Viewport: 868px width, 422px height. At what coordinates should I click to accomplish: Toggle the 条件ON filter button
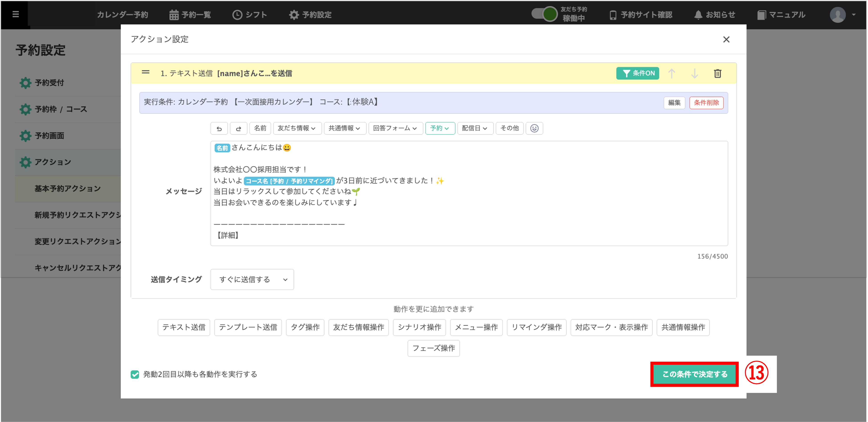point(637,73)
